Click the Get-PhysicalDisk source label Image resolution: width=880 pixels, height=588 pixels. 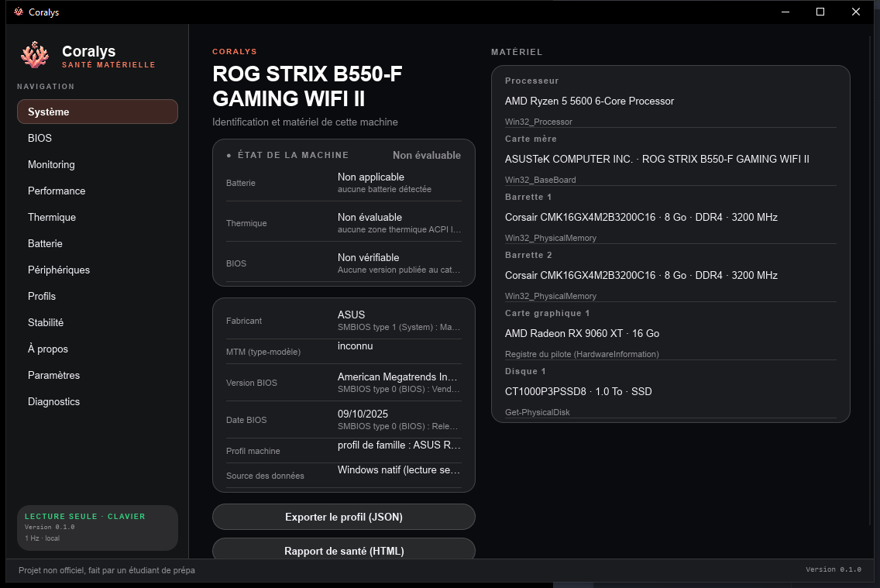pos(537,412)
